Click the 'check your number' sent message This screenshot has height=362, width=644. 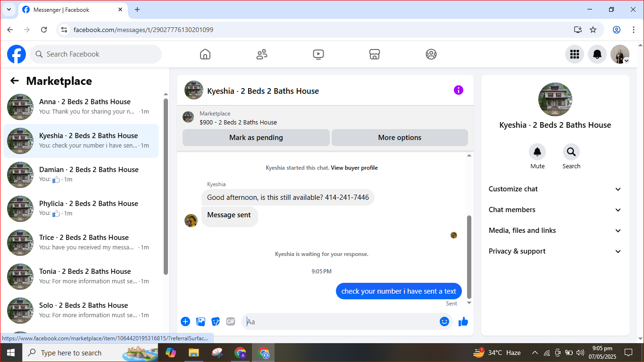pos(399,291)
